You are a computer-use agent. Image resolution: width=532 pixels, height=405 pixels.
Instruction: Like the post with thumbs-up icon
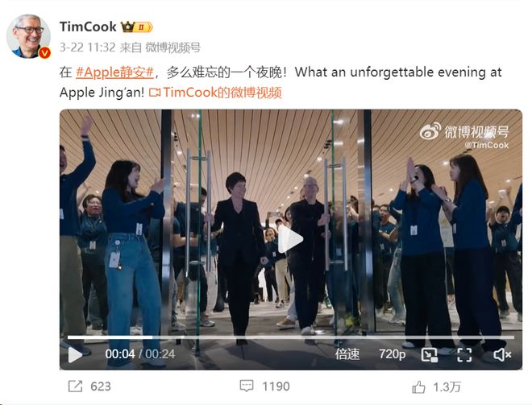point(418,386)
